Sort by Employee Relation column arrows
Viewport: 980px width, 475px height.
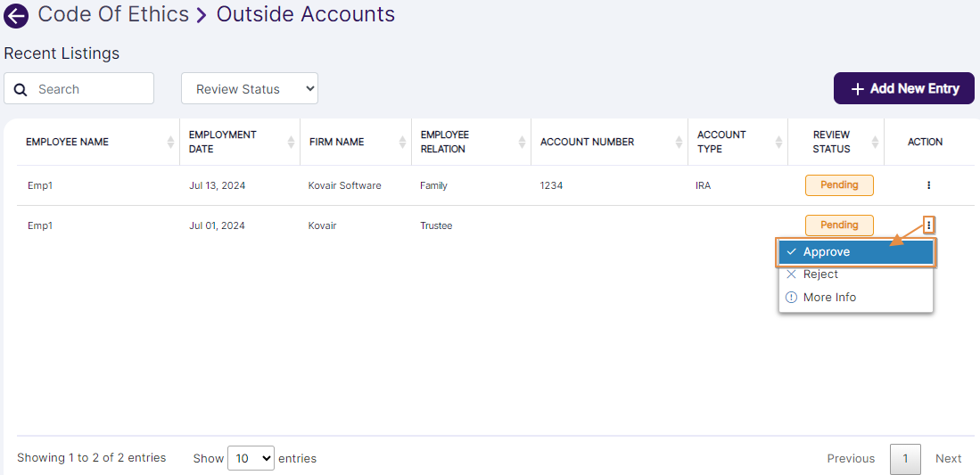522,143
